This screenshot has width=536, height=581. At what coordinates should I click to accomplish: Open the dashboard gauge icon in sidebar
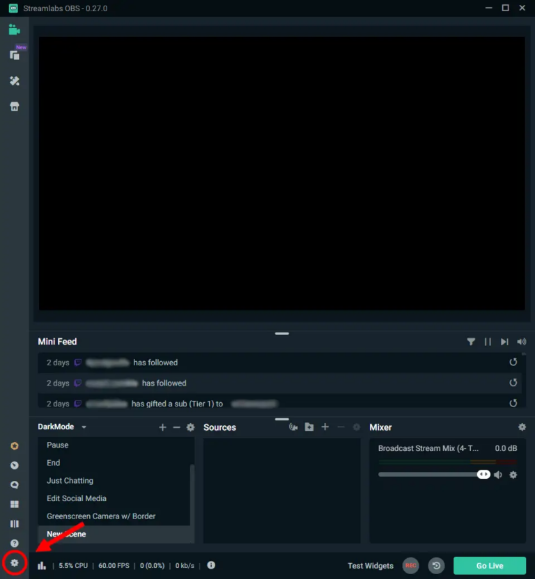[14, 466]
